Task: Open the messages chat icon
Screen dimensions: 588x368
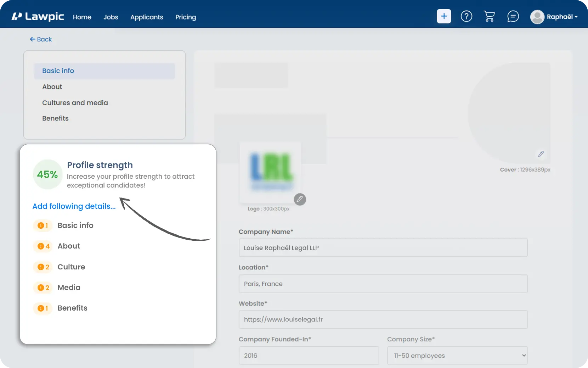Action: pyautogui.click(x=513, y=16)
